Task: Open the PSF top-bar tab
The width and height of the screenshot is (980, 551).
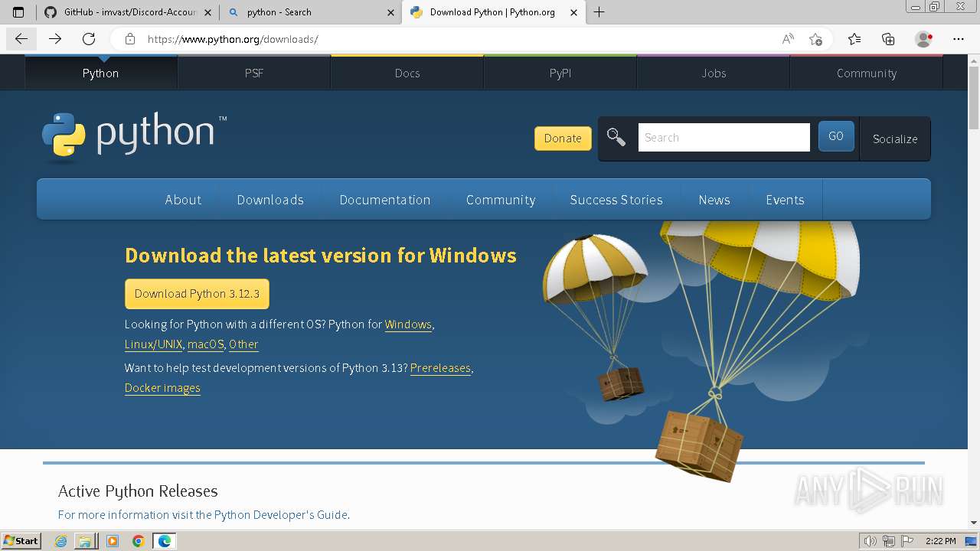Action: click(253, 73)
